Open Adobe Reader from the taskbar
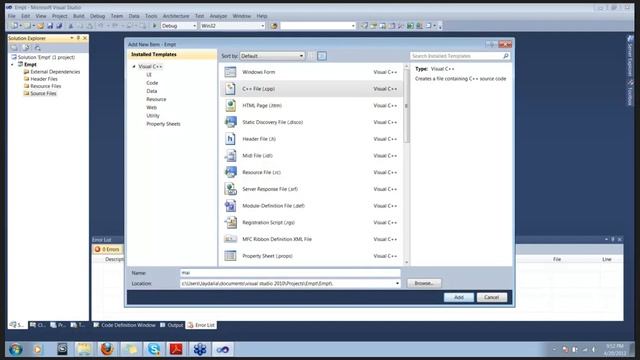This screenshot has height=360, width=640. pos(176,349)
